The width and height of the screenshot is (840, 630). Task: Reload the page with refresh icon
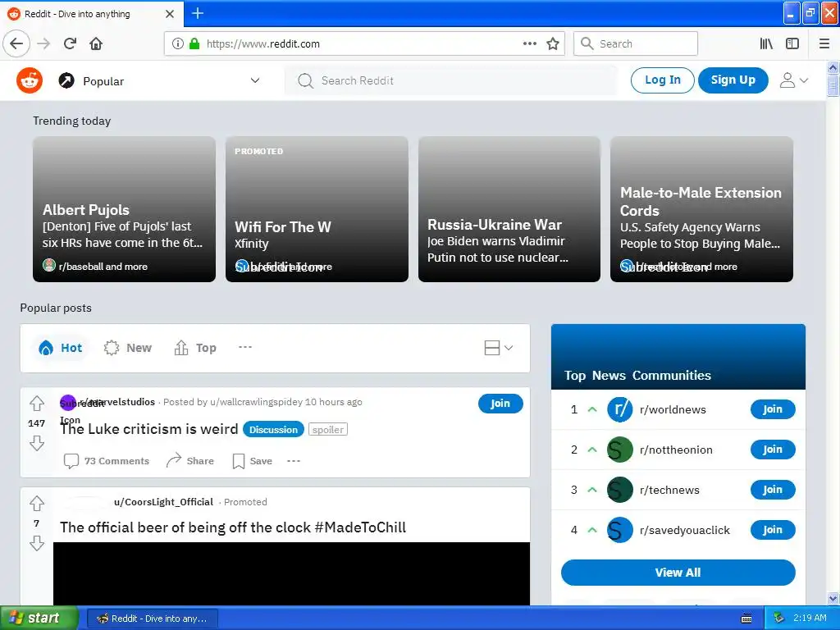[x=70, y=43]
